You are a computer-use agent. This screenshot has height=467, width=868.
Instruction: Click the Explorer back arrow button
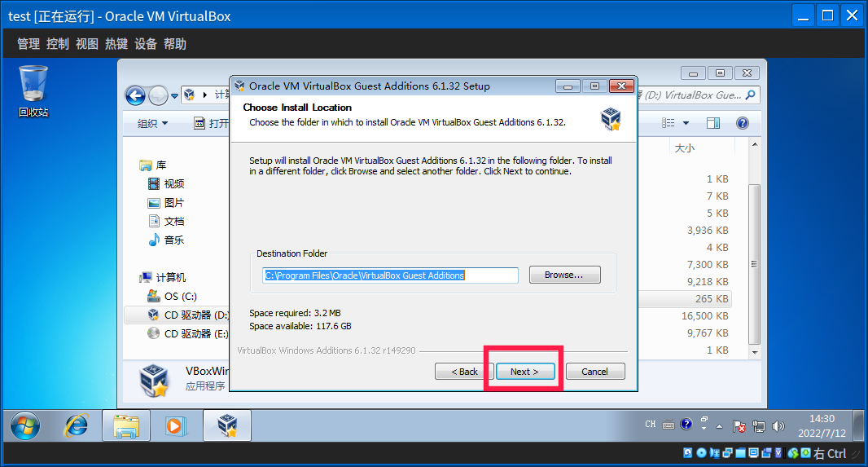pyautogui.click(x=135, y=95)
